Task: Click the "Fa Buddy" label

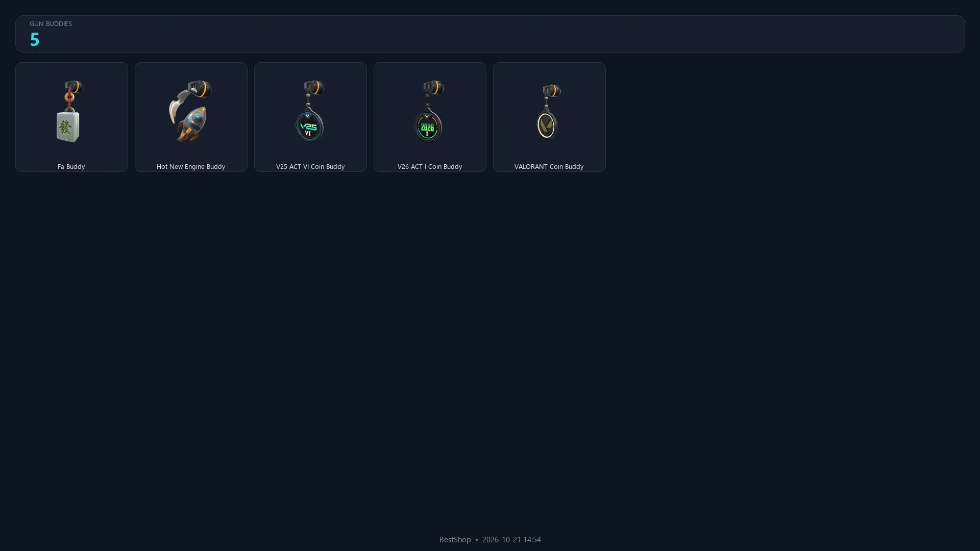Action: tap(71, 167)
